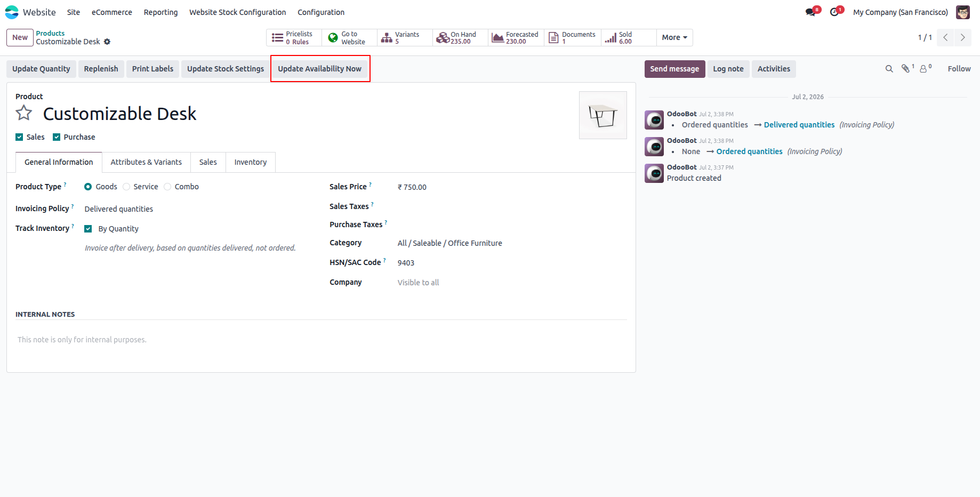Click Print Labels button
Screen dimensions: 980x497
tap(152, 69)
